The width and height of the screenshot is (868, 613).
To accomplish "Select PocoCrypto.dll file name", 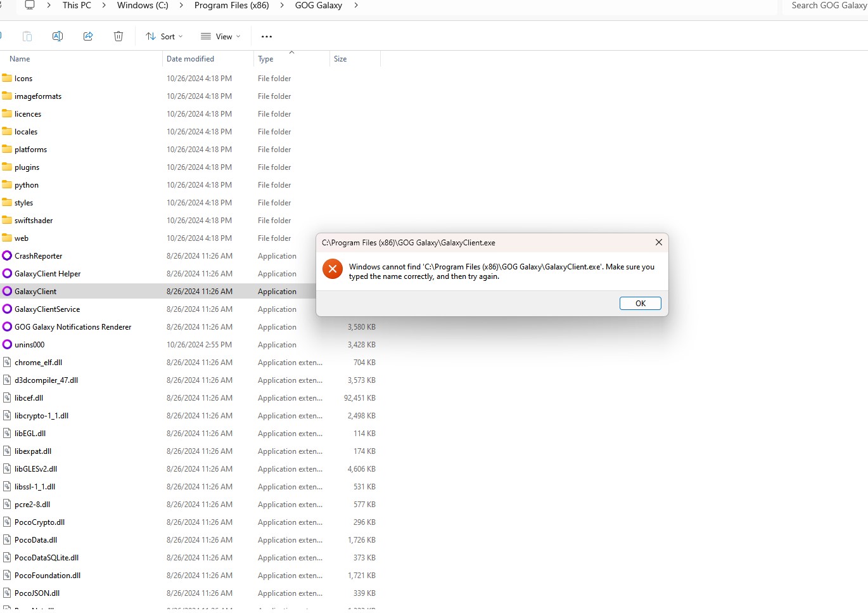I will [x=39, y=522].
